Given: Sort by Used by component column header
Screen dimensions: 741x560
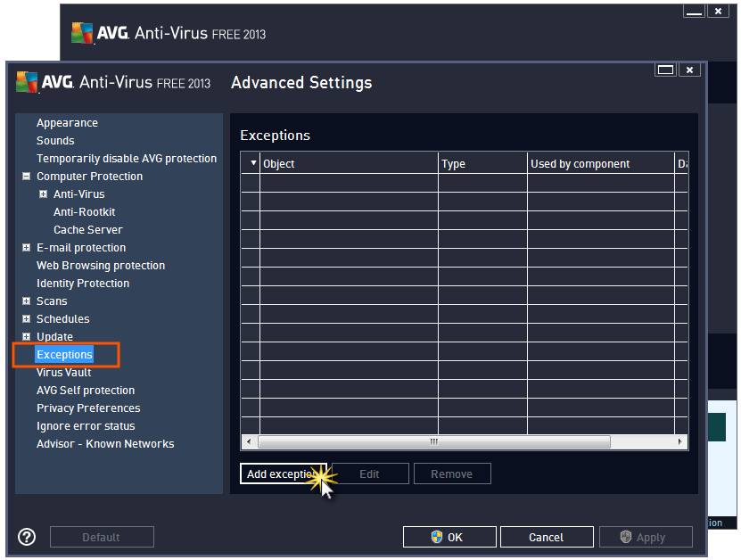Looking at the screenshot, I should tap(601, 163).
